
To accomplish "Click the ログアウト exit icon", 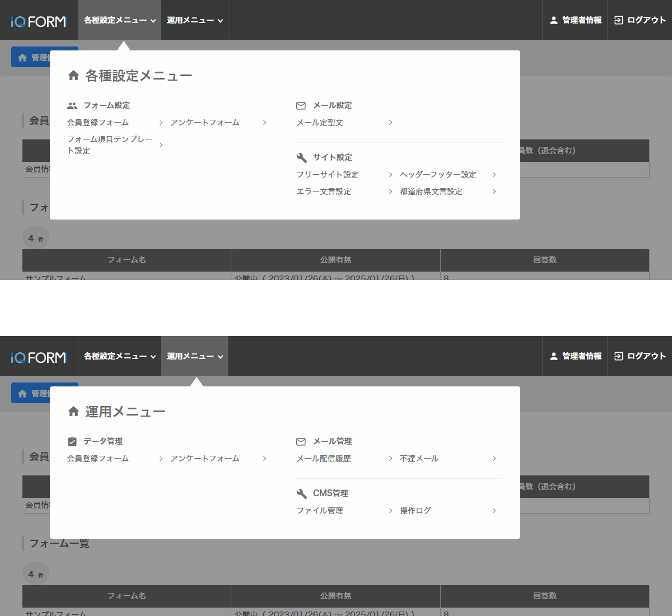I will click(618, 20).
